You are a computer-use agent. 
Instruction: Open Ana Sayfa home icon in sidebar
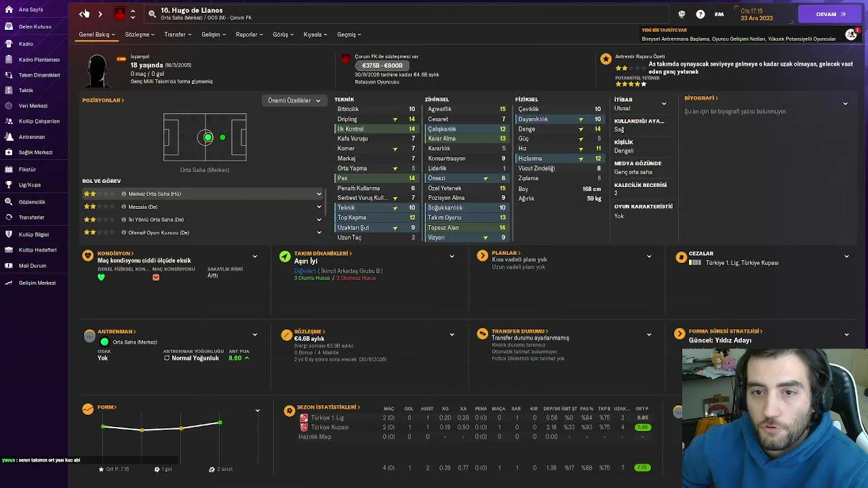point(9,10)
